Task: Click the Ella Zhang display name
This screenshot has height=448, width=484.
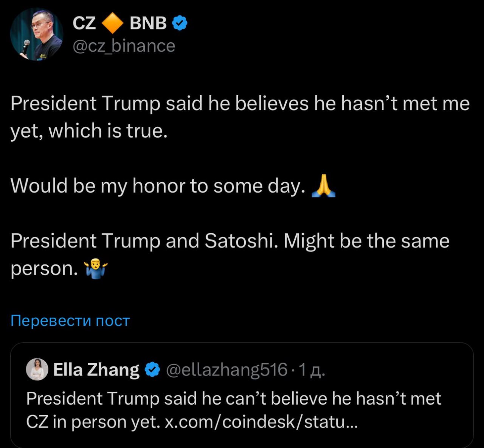Action: tap(96, 369)
